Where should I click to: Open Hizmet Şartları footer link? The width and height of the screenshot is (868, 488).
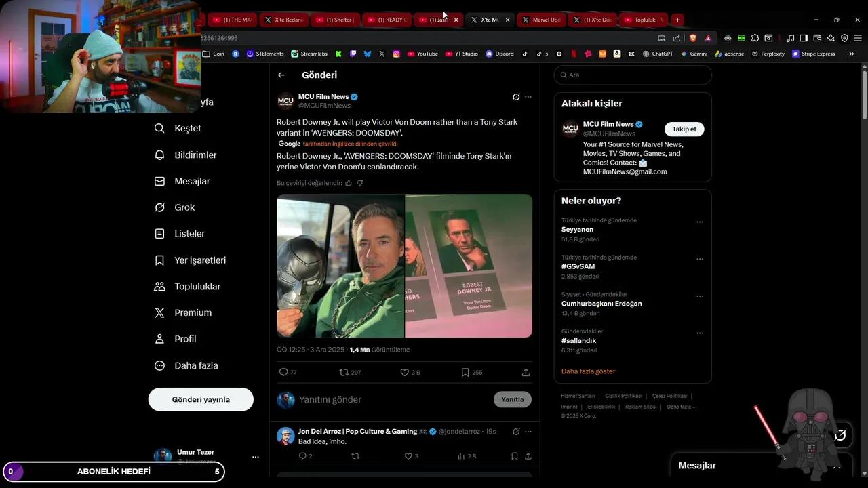pos(578,396)
